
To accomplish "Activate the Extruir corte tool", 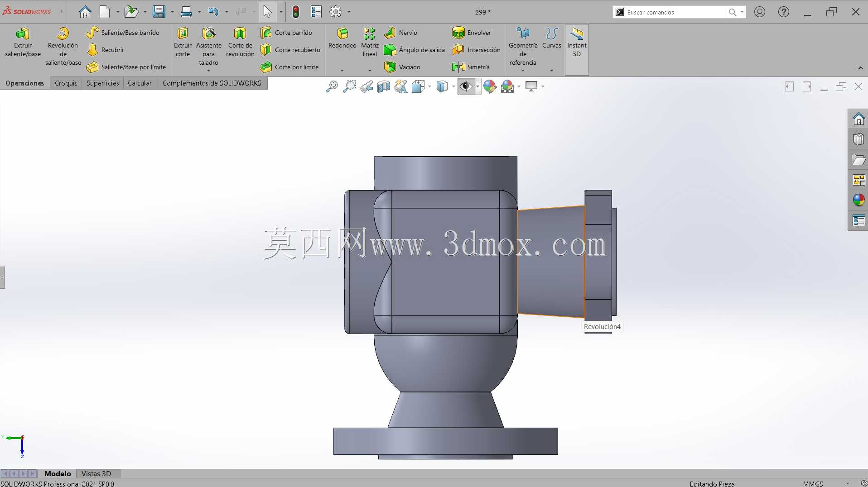I will point(183,43).
